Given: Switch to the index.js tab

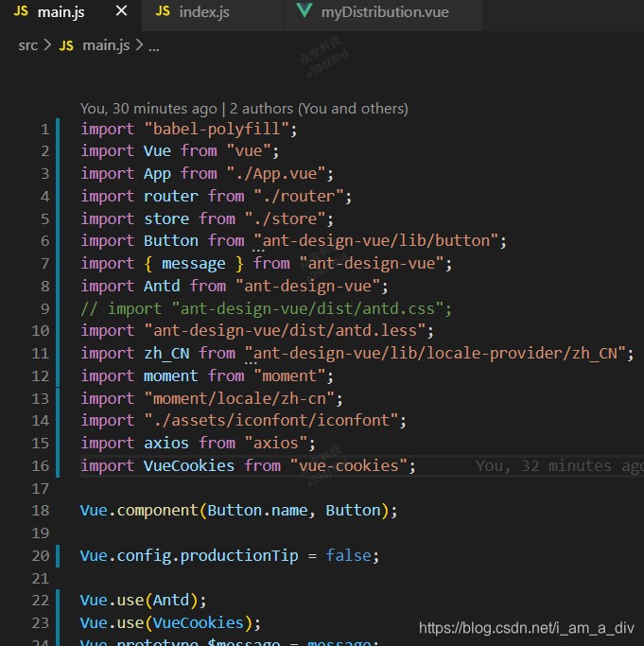Looking at the screenshot, I should 203,12.
